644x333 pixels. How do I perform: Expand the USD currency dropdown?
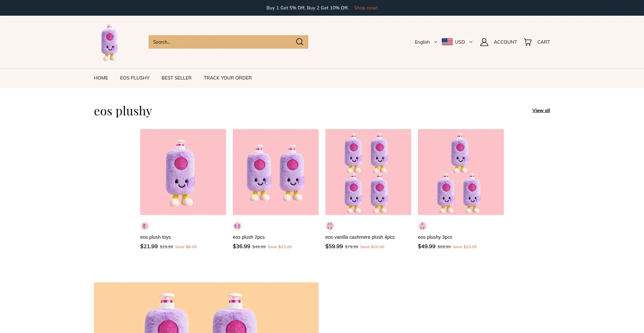[x=464, y=42]
